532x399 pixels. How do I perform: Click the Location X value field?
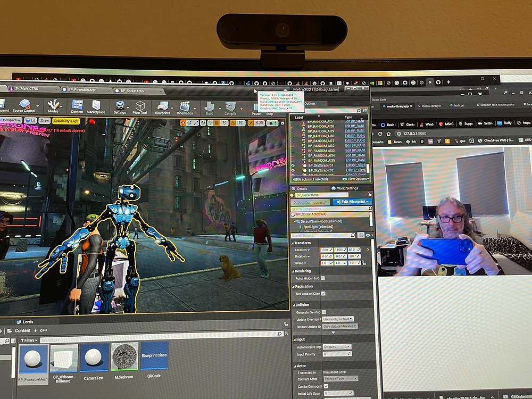click(x=326, y=250)
